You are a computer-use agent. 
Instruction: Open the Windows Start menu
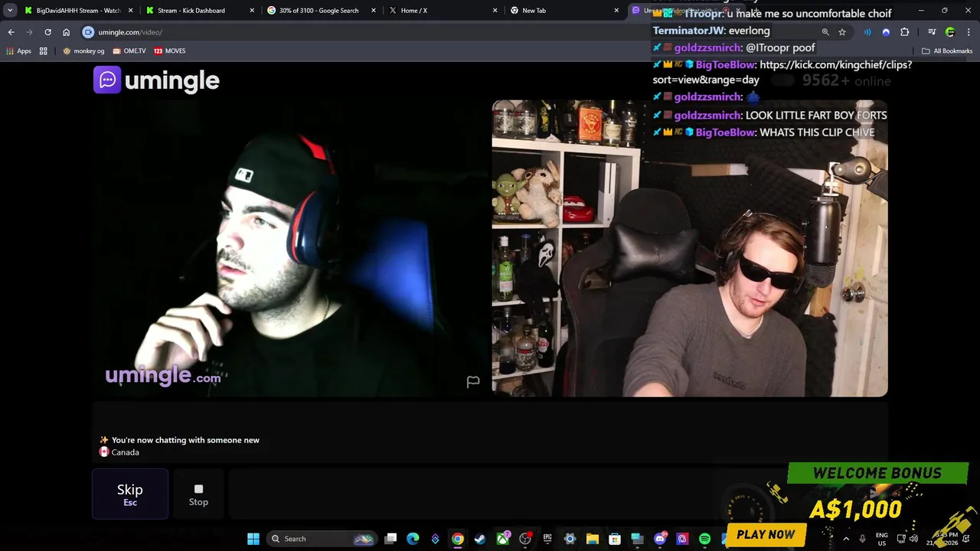253,539
